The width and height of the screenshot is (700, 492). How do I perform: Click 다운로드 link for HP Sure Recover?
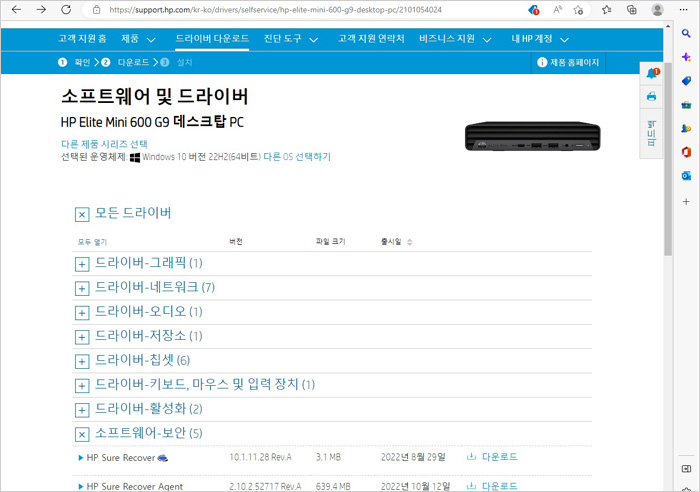coord(500,457)
